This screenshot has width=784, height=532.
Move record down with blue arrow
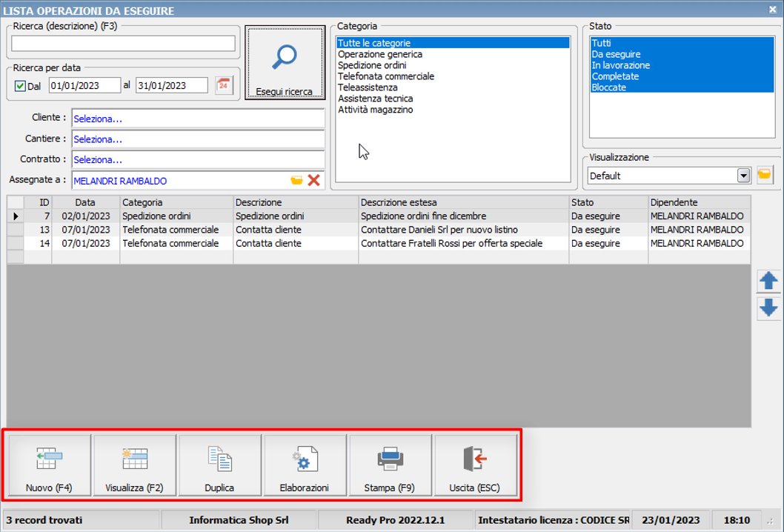768,307
